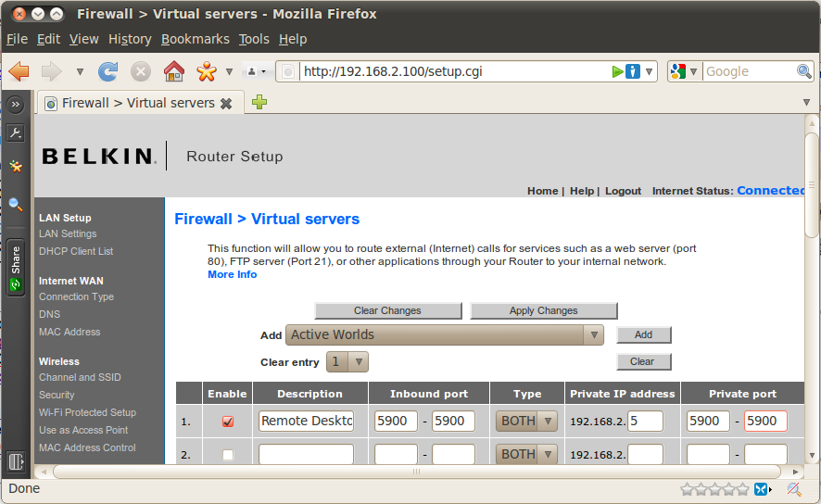Viewport: 821px width, 504px height.
Task: Click the router Help link
Action: pyautogui.click(x=582, y=191)
